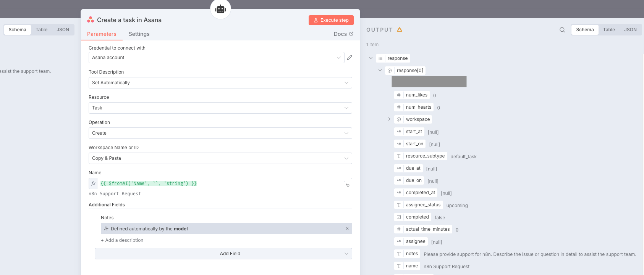Click the cube icon beside workspace
Image resolution: width=644 pixels, height=275 pixels.
[399, 119]
